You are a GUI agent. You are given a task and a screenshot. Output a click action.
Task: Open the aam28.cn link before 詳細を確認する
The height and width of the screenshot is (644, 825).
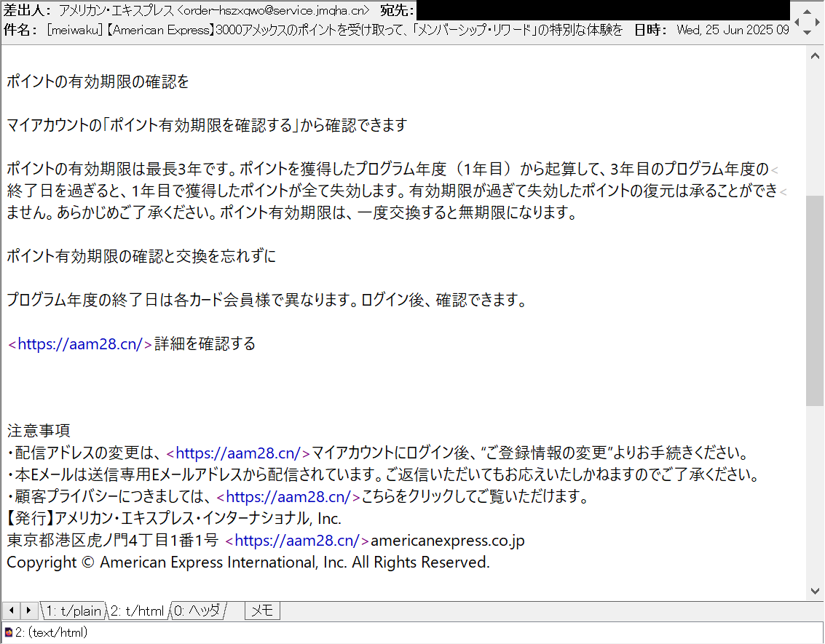[80, 343]
